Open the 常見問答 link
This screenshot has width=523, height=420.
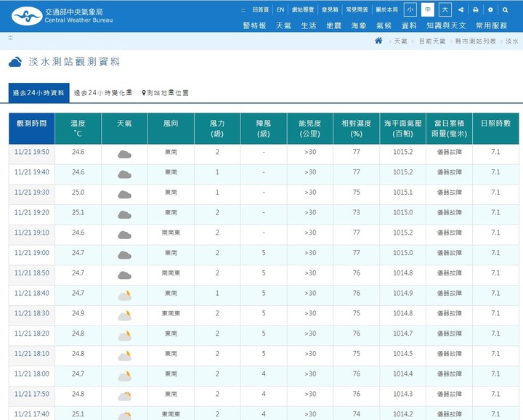(x=357, y=9)
